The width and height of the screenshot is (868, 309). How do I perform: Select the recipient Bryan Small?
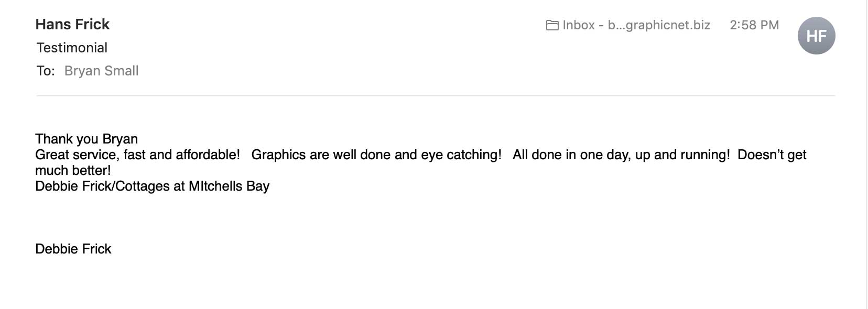pyautogui.click(x=101, y=71)
